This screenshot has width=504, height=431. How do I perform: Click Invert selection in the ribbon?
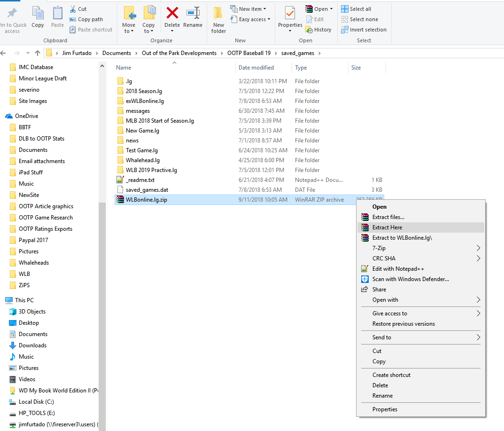click(x=364, y=30)
